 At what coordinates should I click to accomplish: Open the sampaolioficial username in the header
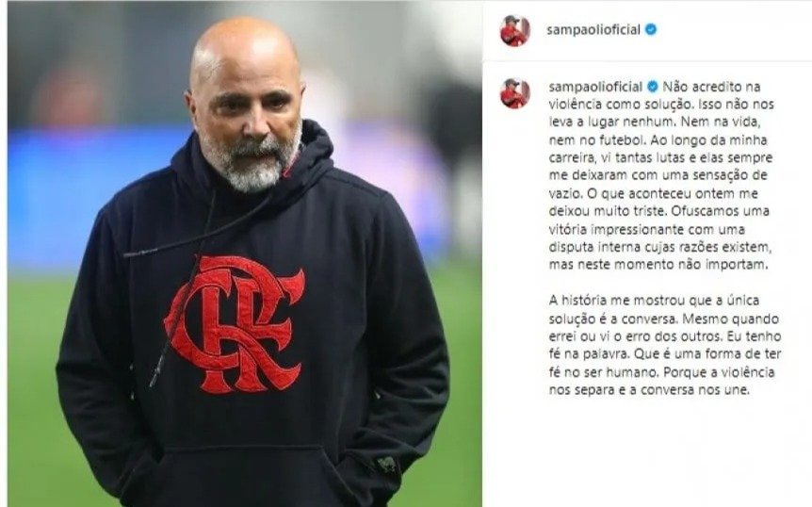click(x=593, y=29)
